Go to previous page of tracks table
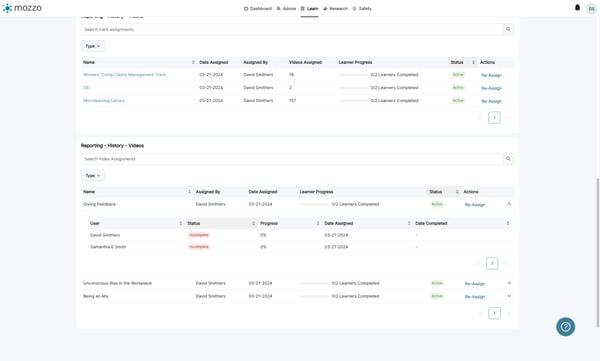Screen dimensions: 600x361 tap(480, 118)
